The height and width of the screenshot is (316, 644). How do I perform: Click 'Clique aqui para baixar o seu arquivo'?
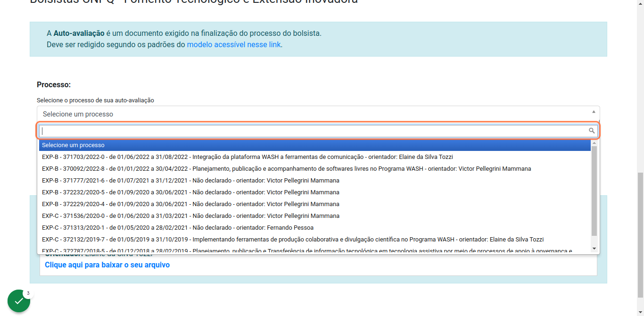click(x=107, y=265)
